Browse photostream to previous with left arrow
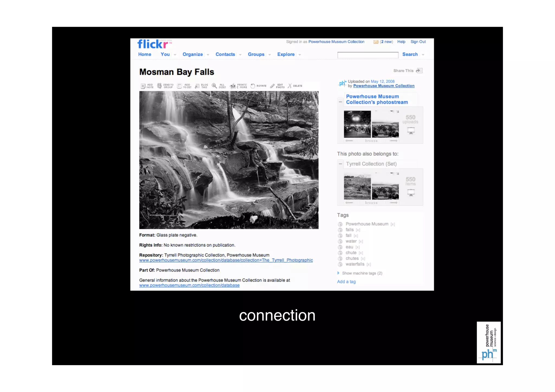The height and width of the screenshot is (392, 555). pyautogui.click(x=349, y=141)
